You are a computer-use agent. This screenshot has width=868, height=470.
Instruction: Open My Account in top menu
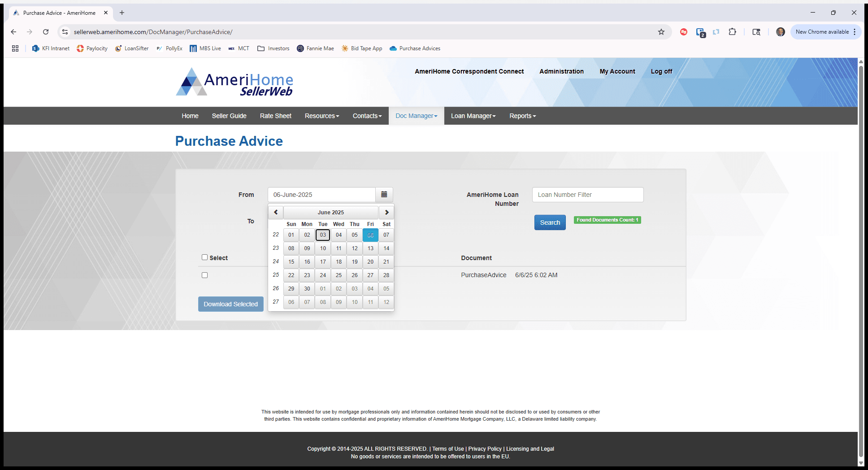pos(617,71)
